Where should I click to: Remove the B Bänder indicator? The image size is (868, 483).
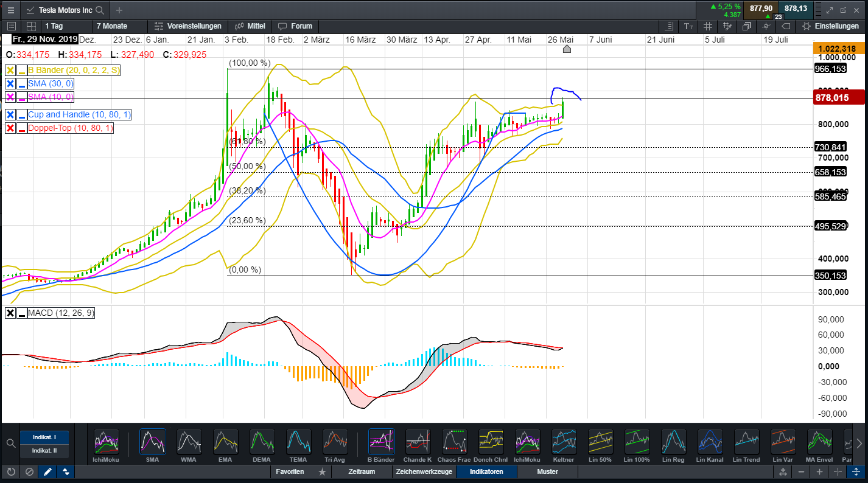(x=10, y=70)
